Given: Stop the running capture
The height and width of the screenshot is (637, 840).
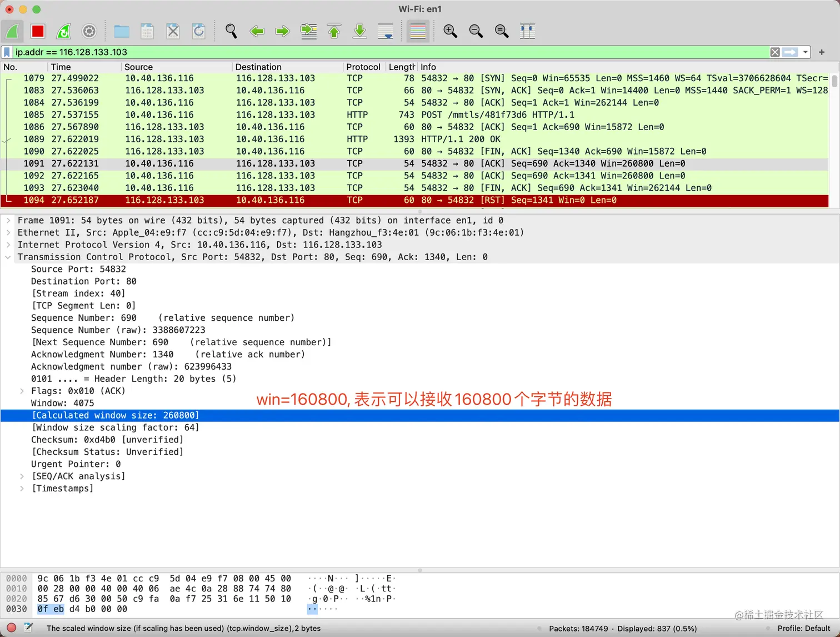Looking at the screenshot, I should pyautogui.click(x=38, y=31).
